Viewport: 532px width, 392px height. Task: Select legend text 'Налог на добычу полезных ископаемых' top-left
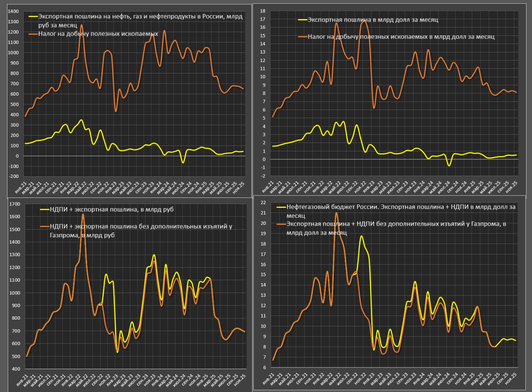coord(98,33)
